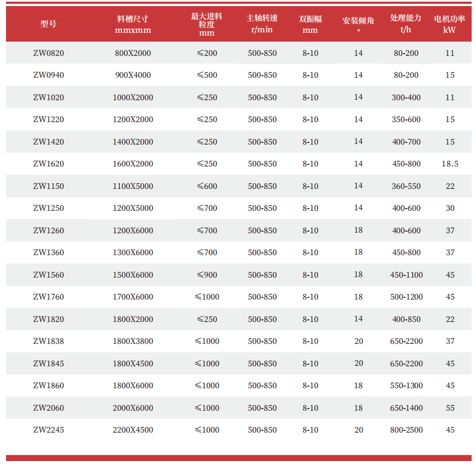Click the 最大进料粒度 header cell
Screen dimensions: 476x466
coord(207,24)
